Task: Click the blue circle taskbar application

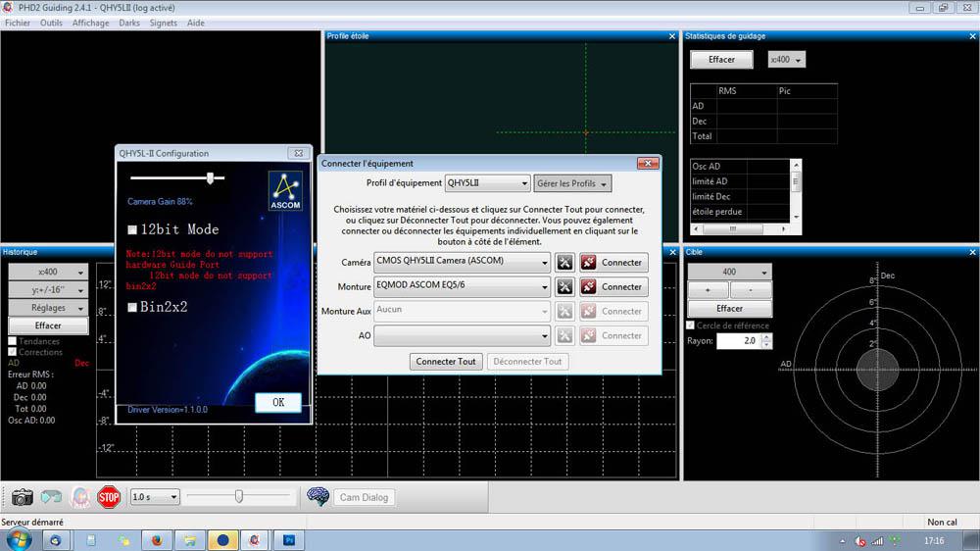Action: [222, 540]
